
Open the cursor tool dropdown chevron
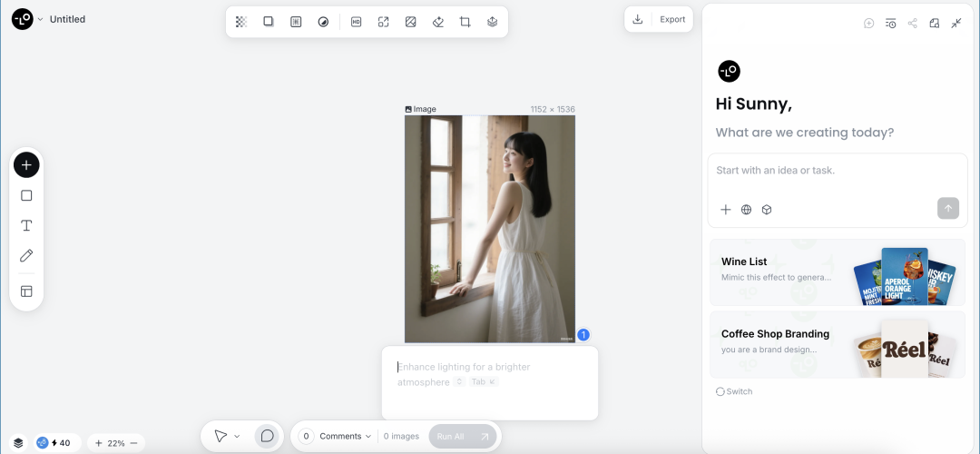237,437
